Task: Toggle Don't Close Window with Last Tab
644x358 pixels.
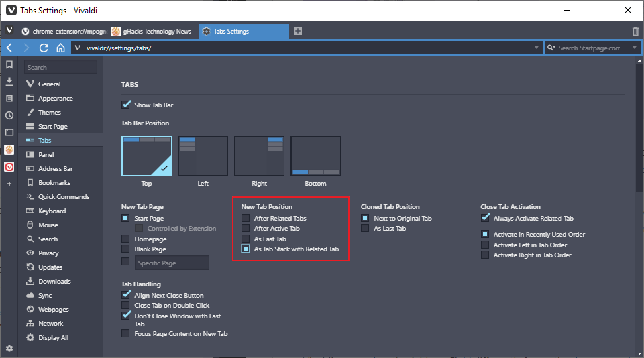Action: (126, 316)
